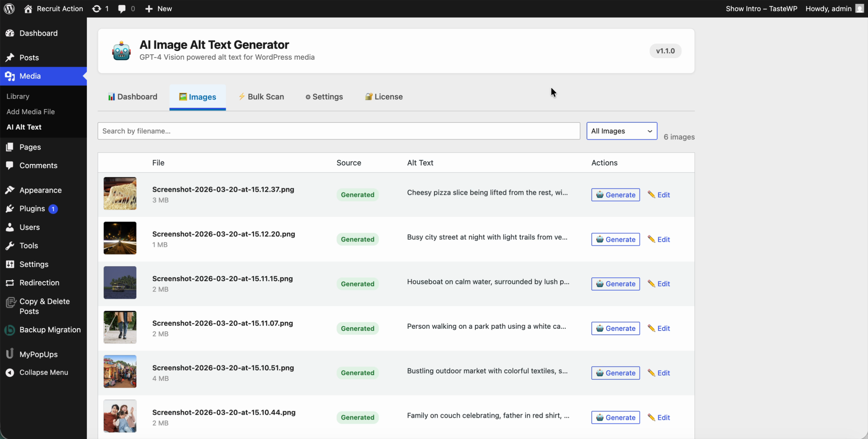The height and width of the screenshot is (439, 868).
Task: Click Collapse Menu arrow icon
Action: (x=10, y=373)
